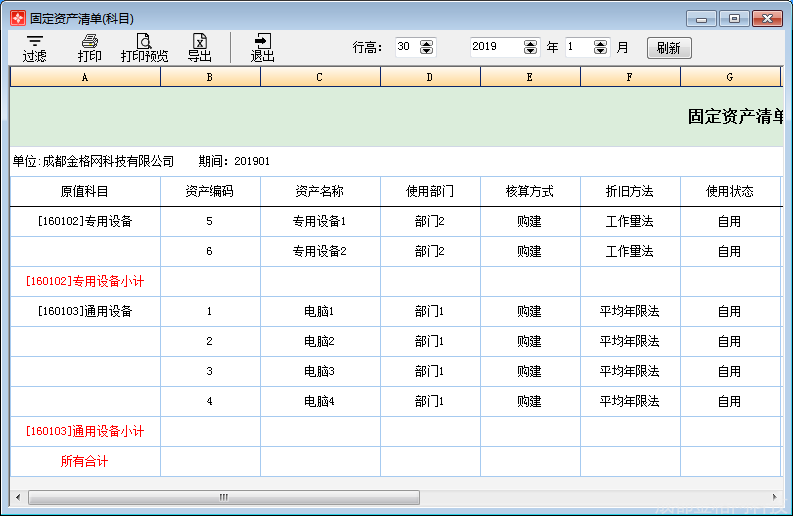
Task: Click the red 所有合计 total row label
Action: point(85,462)
